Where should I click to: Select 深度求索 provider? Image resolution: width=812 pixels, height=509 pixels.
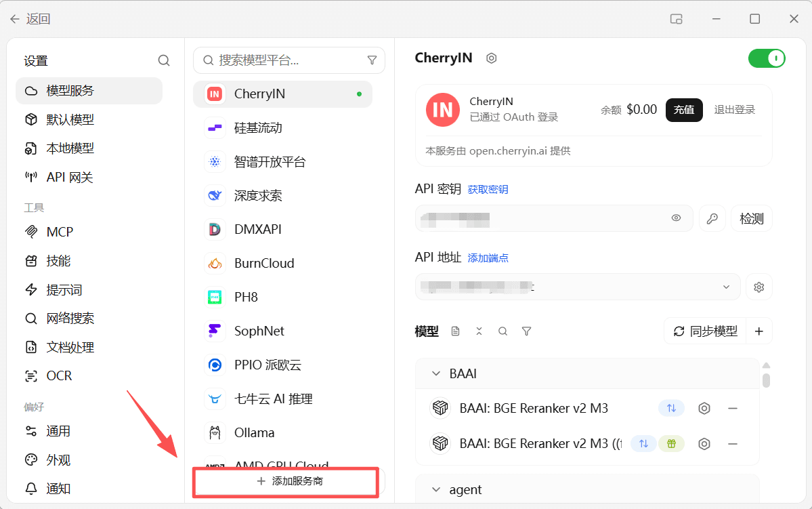[x=283, y=195]
